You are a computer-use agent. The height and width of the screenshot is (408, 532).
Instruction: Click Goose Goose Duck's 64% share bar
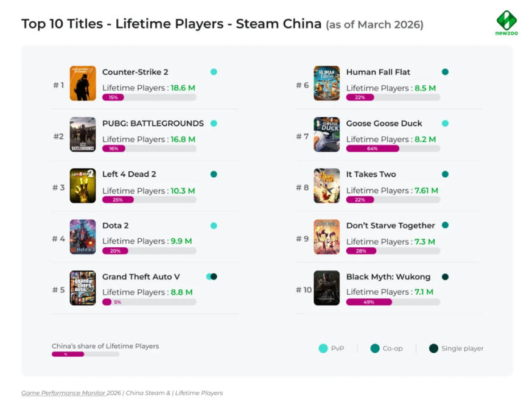pyautogui.click(x=373, y=149)
